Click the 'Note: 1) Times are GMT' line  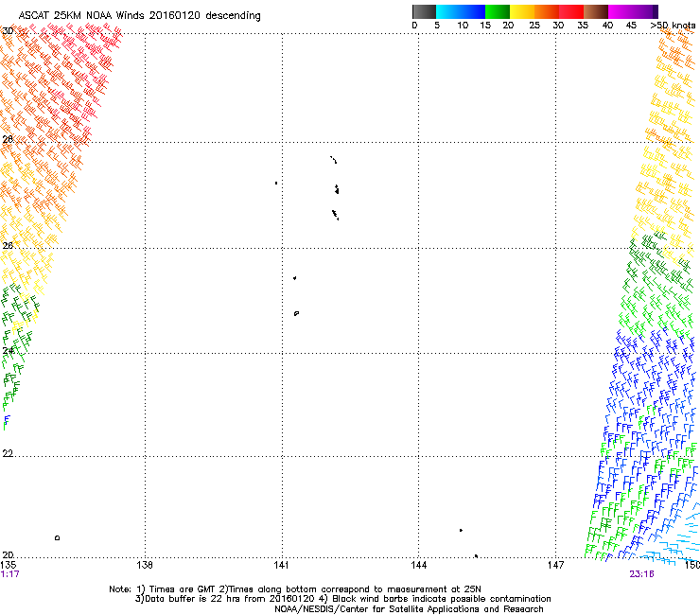click(x=295, y=589)
